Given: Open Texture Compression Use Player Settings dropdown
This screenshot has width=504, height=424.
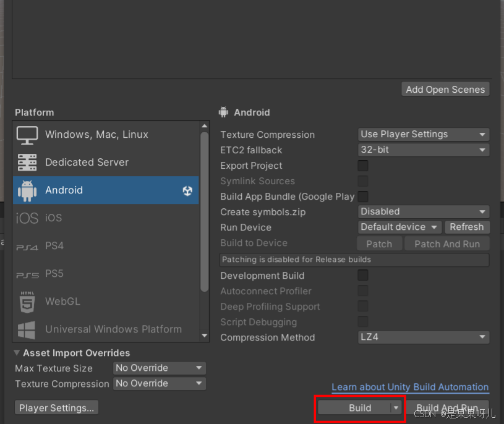Looking at the screenshot, I should pyautogui.click(x=424, y=134).
